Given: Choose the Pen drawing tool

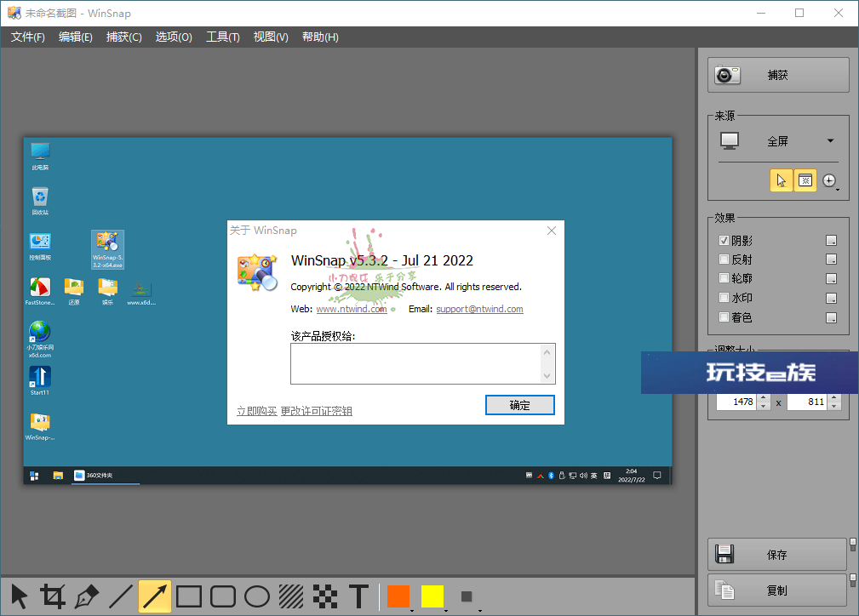Looking at the screenshot, I should [x=87, y=596].
